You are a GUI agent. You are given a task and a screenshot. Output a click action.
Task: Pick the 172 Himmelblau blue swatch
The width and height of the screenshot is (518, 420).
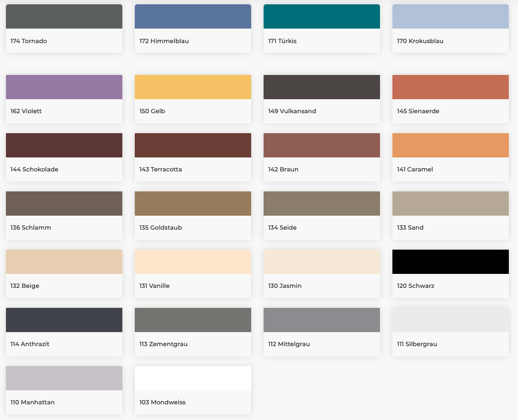(x=192, y=17)
